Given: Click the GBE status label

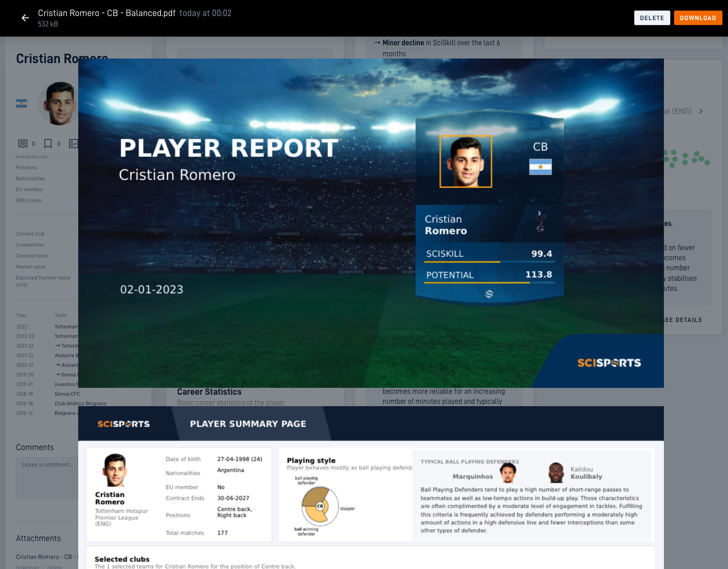Looking at the screenshot, I should coord(28,200).
